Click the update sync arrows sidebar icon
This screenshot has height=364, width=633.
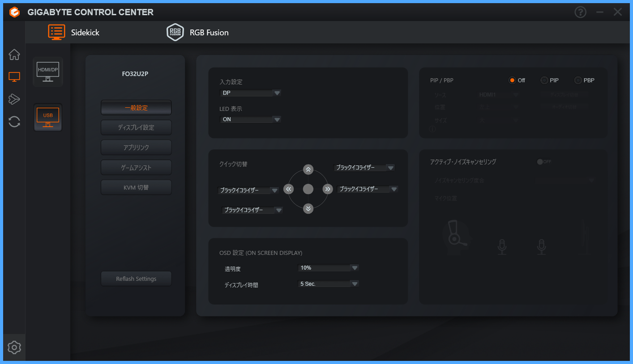point(14,121)
